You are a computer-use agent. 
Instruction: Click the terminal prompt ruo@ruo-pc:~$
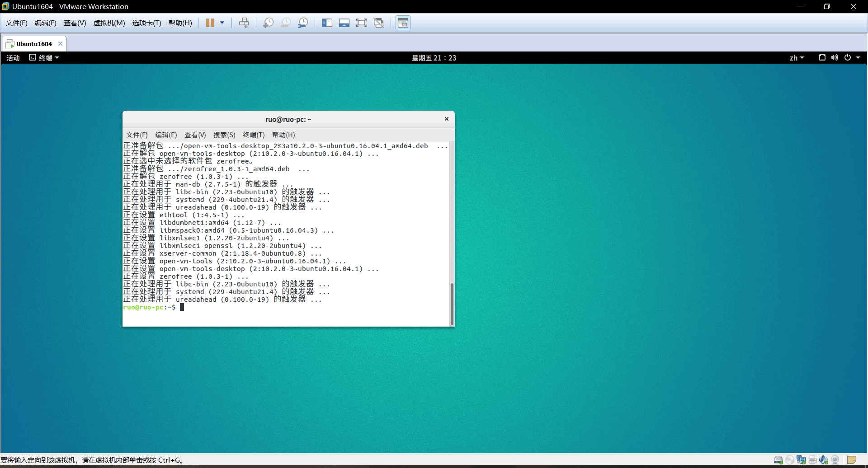click(149, 307)
